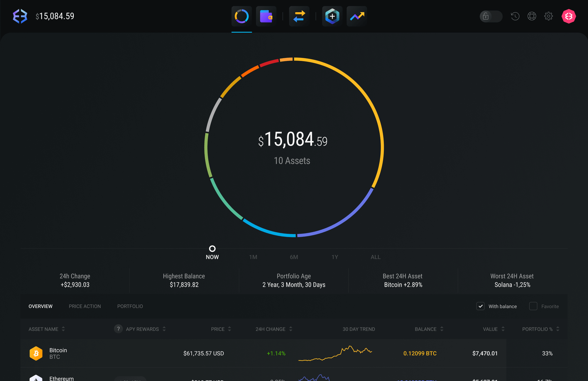The width and height of the screenshot is (588, 381).
Task: Sort by 24H Change column
Action: click(x=291, y=329)
